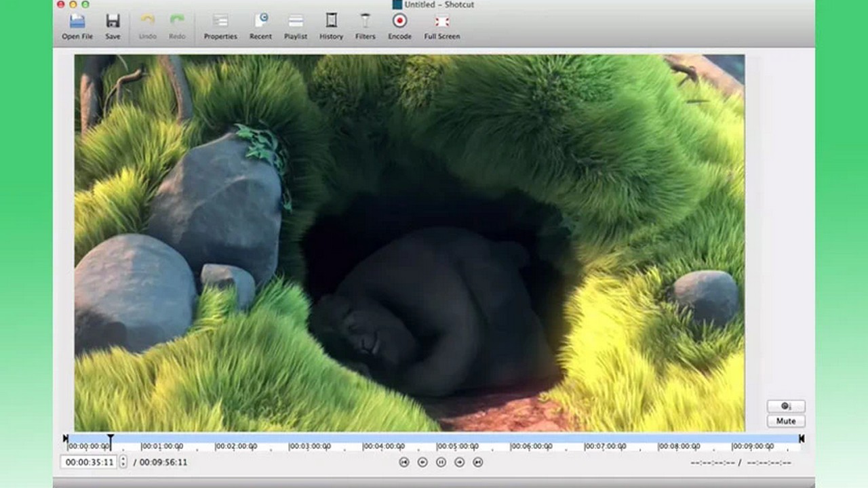Click the rewind playback button
868x488 pixels.
pos(422,462)
